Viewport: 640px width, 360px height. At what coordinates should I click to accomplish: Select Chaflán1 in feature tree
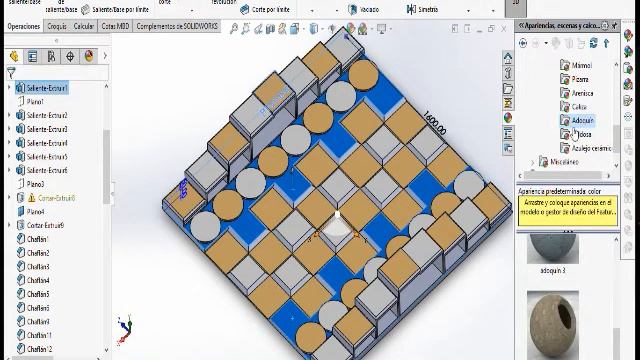click(x=33, y=239)
